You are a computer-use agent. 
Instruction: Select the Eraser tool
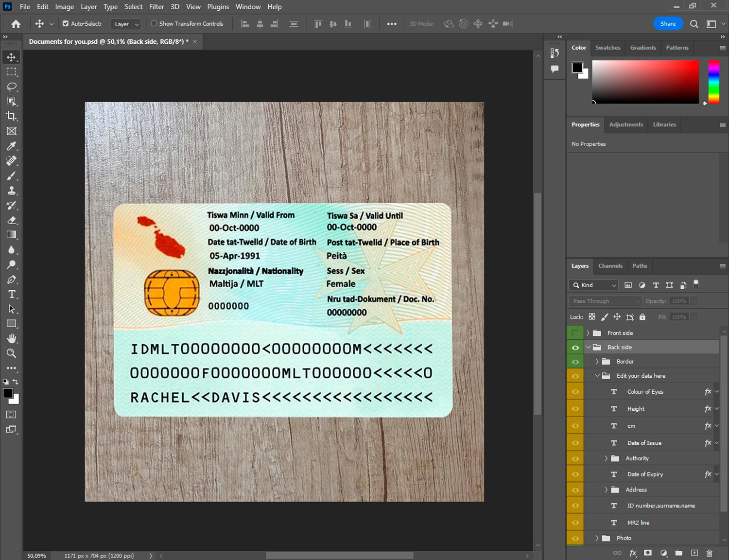pyautogui.click(x=12, y=220)
